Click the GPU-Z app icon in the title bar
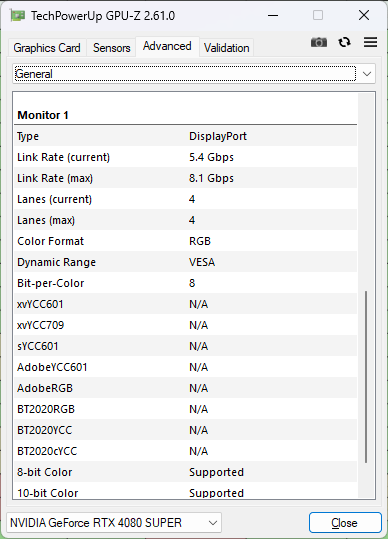This screenshot has width=388, height=539. coord(18,15)
